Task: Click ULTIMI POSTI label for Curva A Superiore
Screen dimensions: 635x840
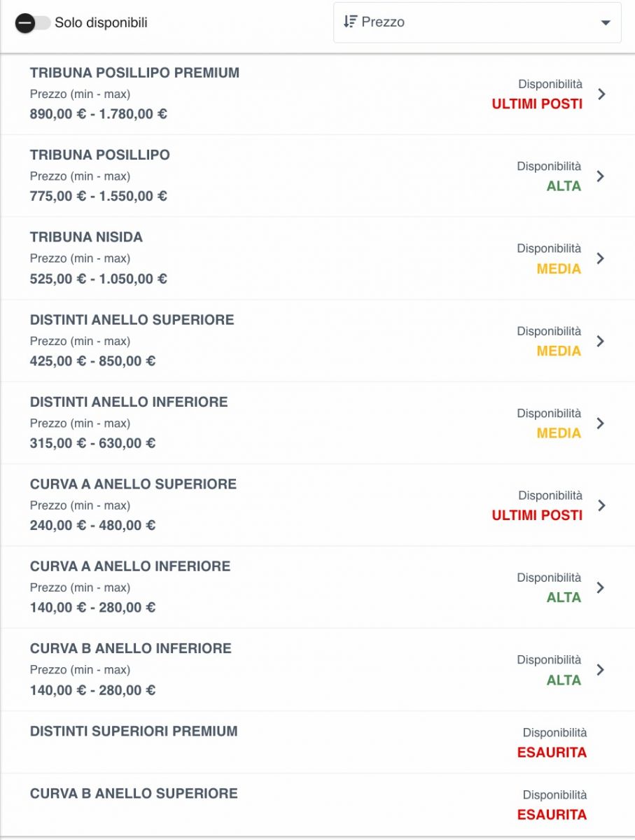Action: (537, 515)
